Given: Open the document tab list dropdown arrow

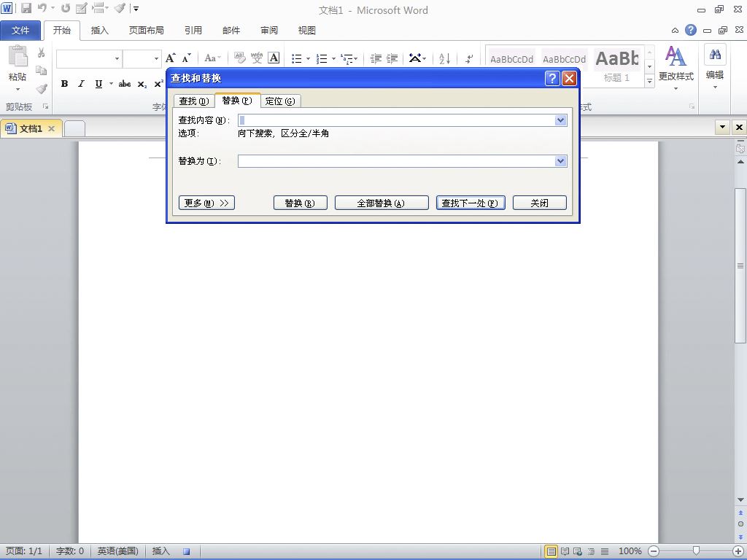Looking at the screenshot, I should tap(722, 127).
